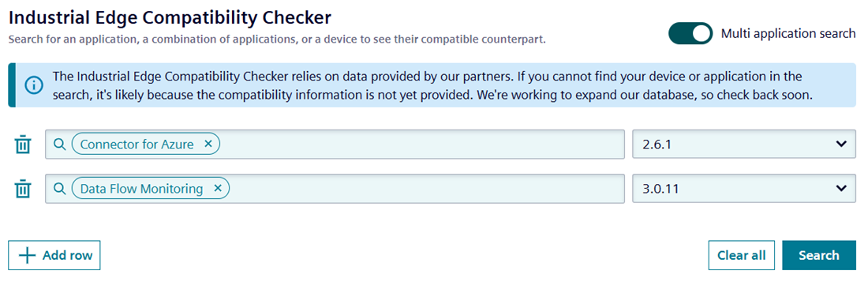Click the Add row button

(x=54, y=255)
